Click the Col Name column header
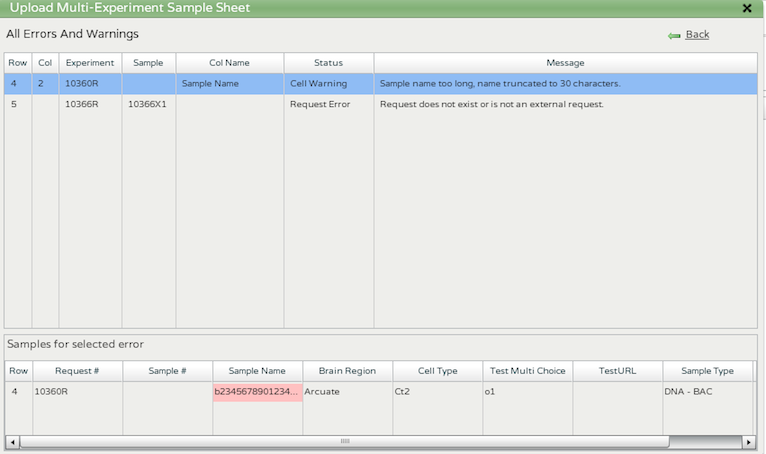Image resolution: width=766 pixels, height=454 pixels. click(x=230, y=63)
